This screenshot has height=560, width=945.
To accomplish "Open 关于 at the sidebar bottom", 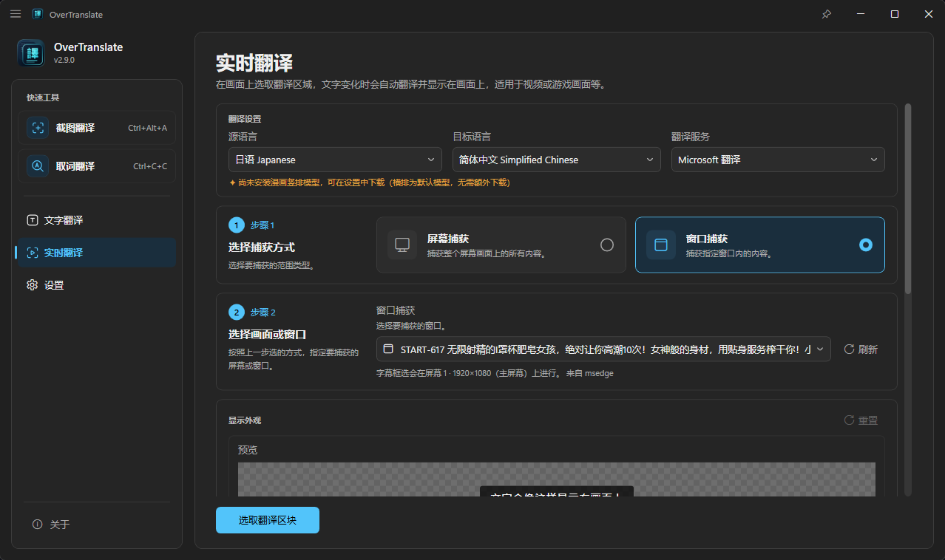I will (x=95, y=525).
